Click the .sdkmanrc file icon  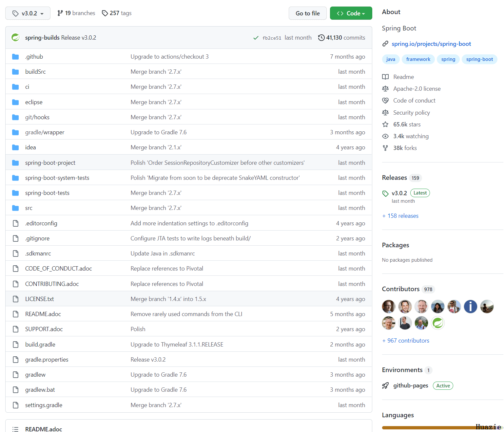(x=15, y=254)
